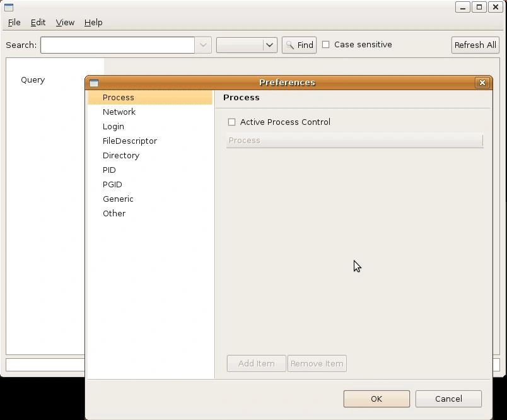The image size is (507, 420).
Task: Click the Preferences dialog window icon
Action: point(94,83)
